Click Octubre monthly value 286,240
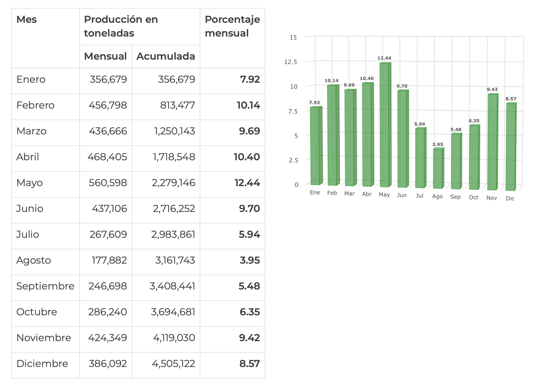The height and width of the screenshot is (392, 535). point(107,312)
